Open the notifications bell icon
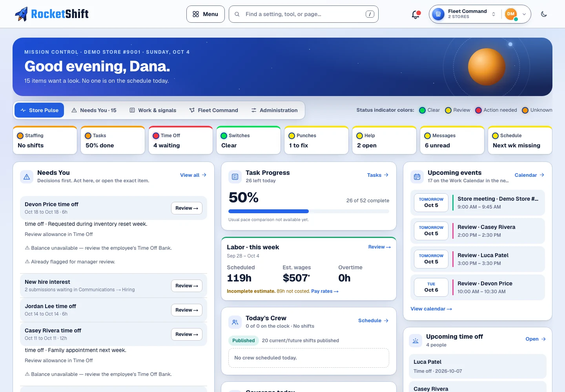This screenshot has width=565, height=392. point(416,15)
